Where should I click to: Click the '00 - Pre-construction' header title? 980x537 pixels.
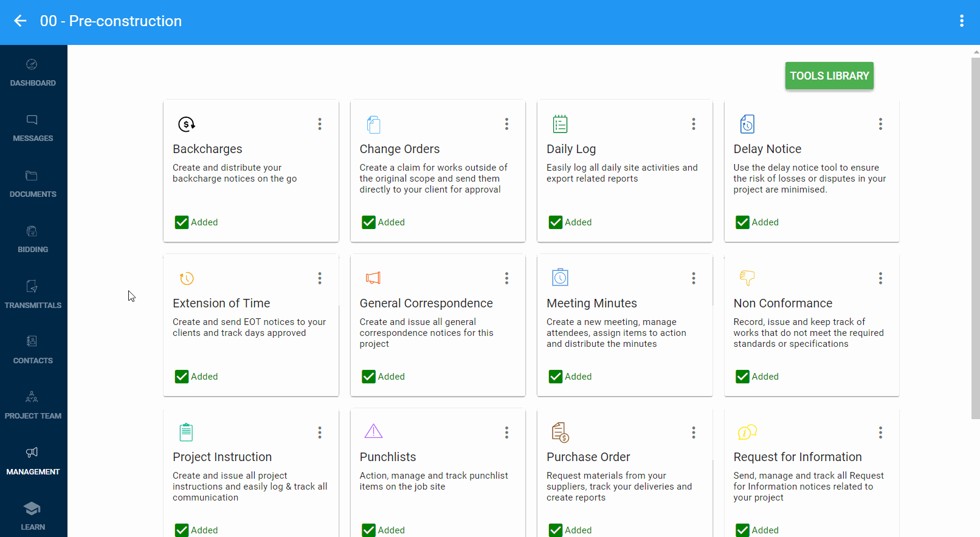point(111,21)
